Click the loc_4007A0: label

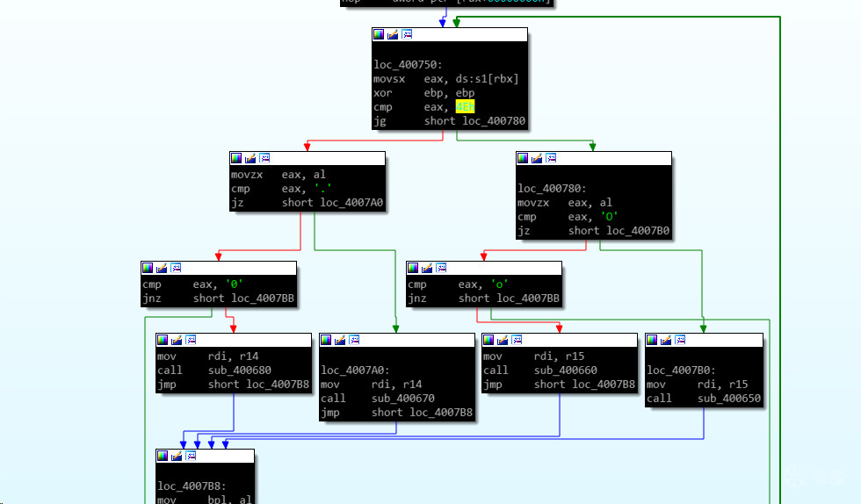[x=355, y=370]
